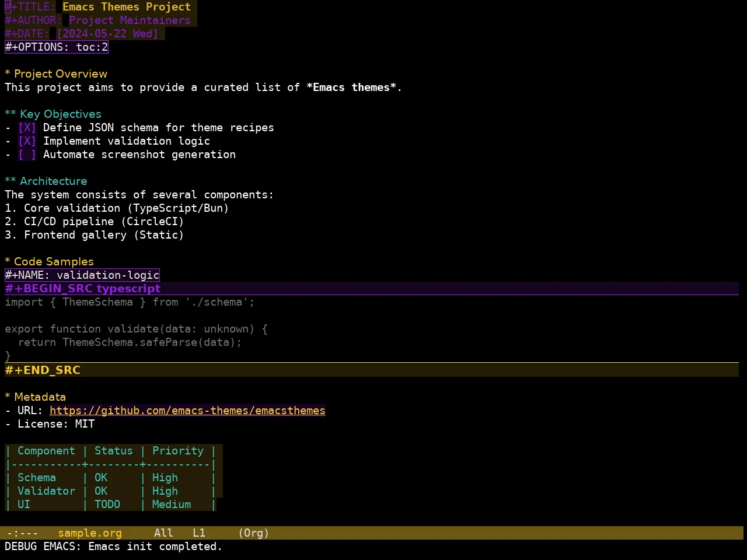The image size is (747, 560).
Task: Place cursor on the #+TITLE keyword
Action: (x=30, y=7)
